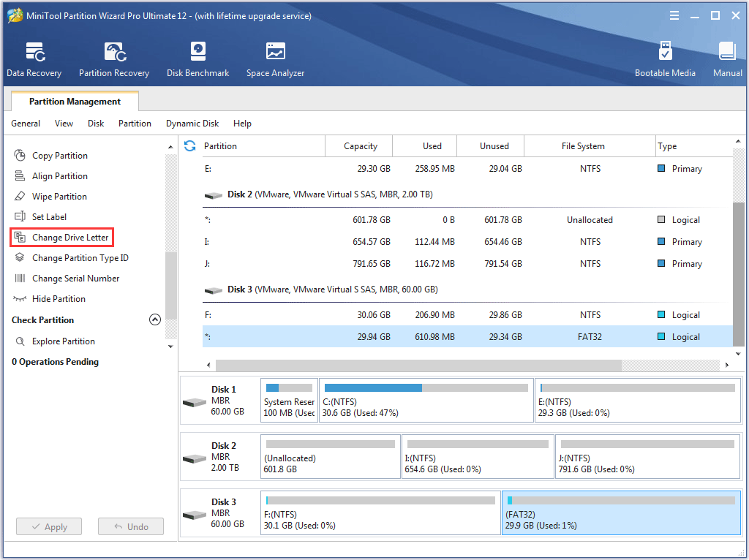The image size is (749, 560).
Task: Click the Copy Partition icon
Action: [x=20, y=155]
